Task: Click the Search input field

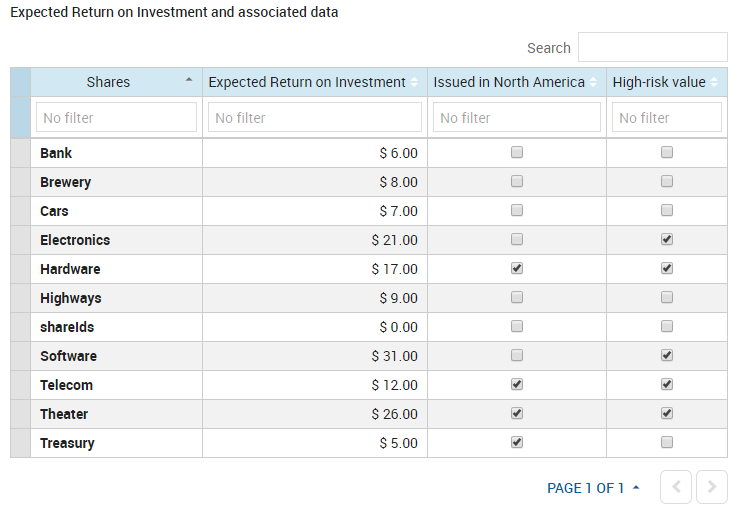Action: tap(652, 47)
